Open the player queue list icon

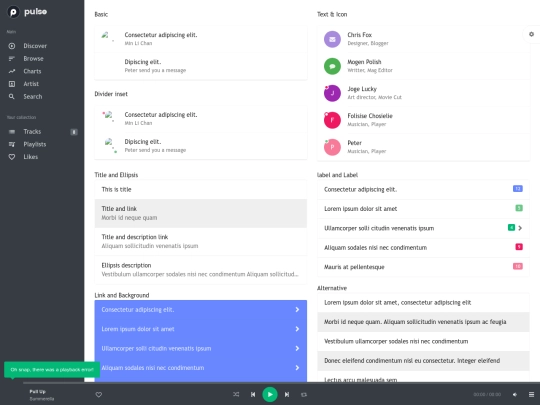531,395
